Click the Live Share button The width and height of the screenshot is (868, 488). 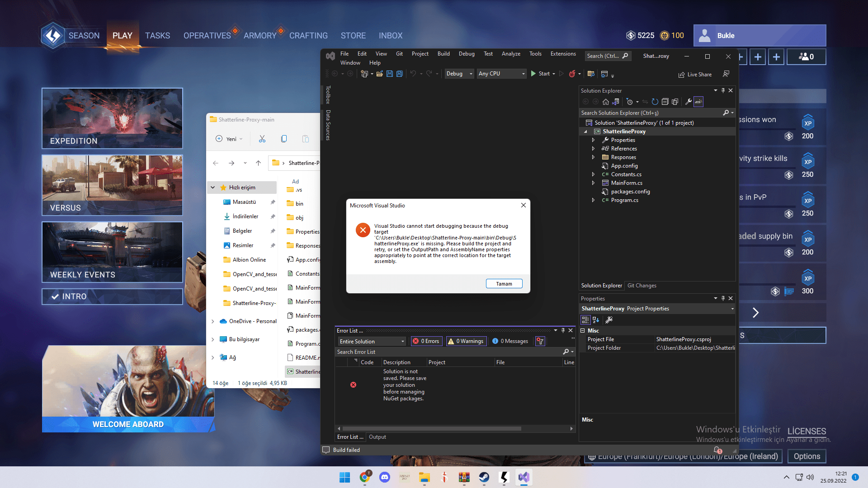click(x=695, y=75)
